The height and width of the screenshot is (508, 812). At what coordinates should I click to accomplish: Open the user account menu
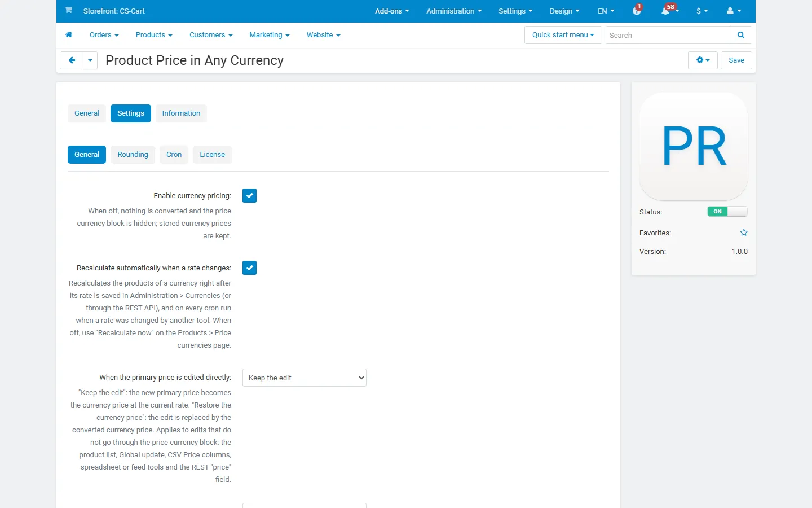click(734, 11)
